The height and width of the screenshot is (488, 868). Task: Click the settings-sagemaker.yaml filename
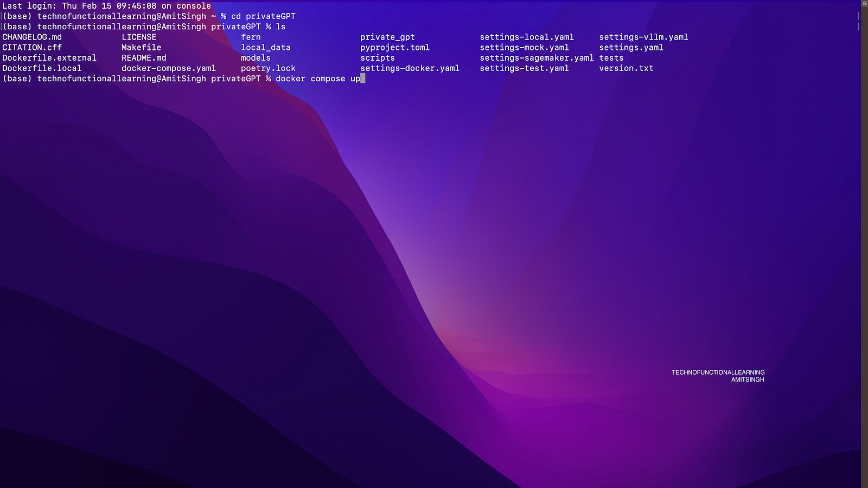(x=536, y=58)
